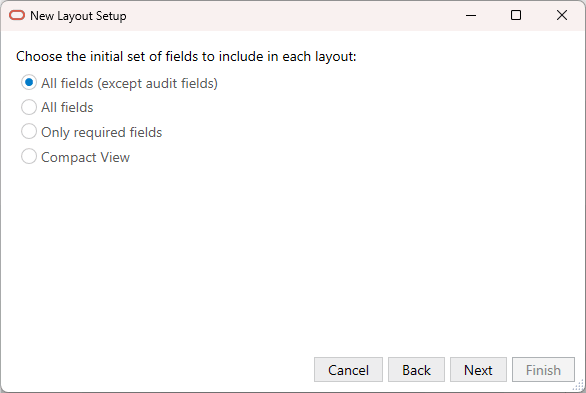The width and height of the screenshot is (586, 393).
Task: Go Back to previous wizard step
Action: [416, 370]
